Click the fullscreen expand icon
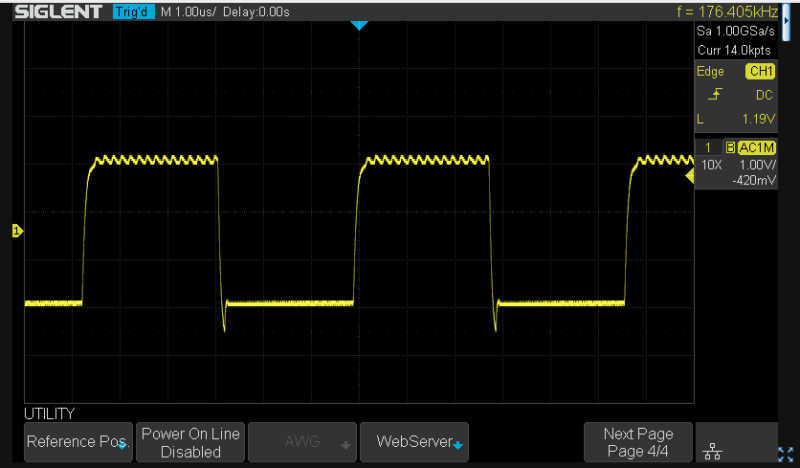The image size is (800, 468). pyautogui.click(x=785, y=452)
